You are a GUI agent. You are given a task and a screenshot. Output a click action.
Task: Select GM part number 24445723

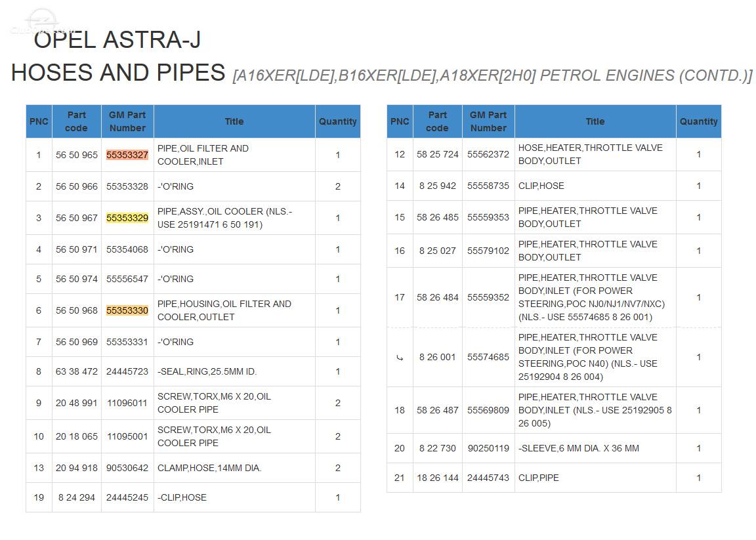point(127,371)
